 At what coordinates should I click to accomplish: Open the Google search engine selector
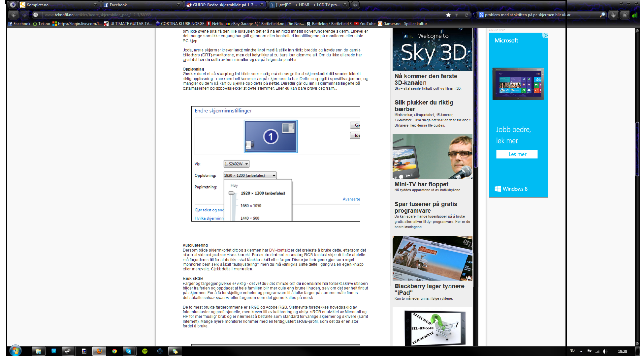[x=481, y=15]
